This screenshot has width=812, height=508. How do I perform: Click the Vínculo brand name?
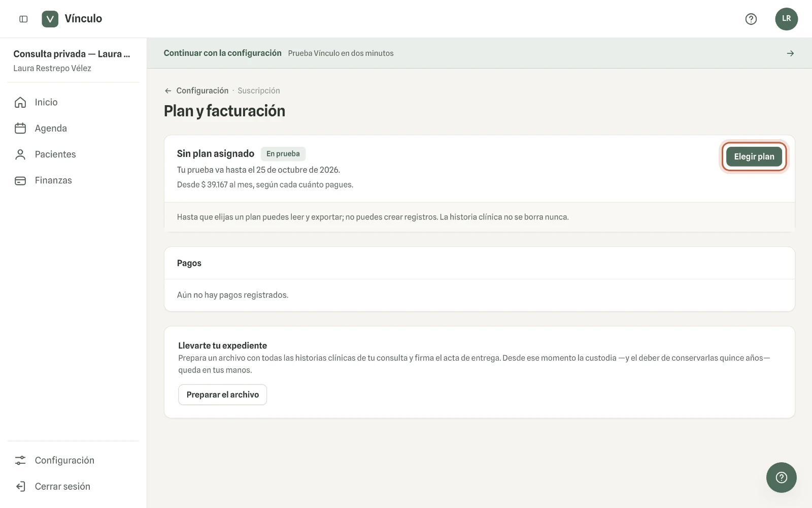83,19
